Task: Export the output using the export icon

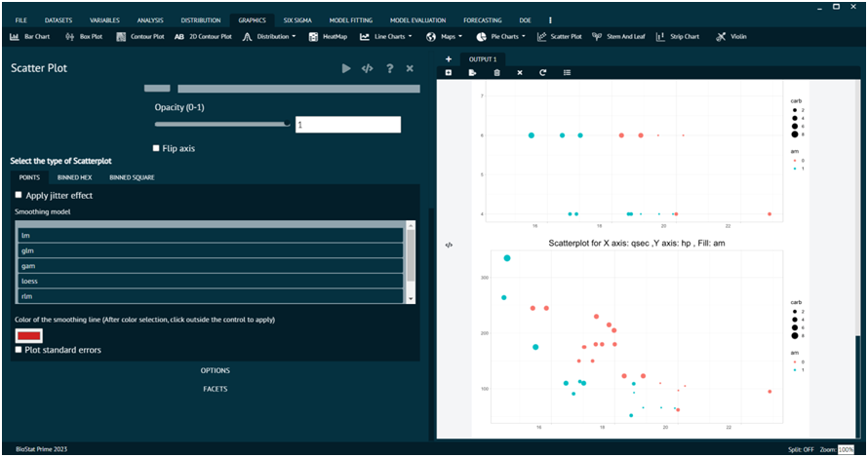Action: click(472, 72)
